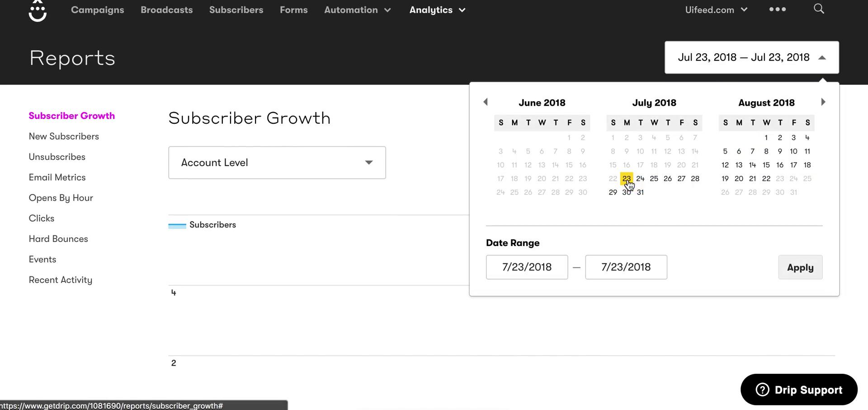Click the end date input field
Viewport: 868px width, 410px height.
tap(626, 267)
